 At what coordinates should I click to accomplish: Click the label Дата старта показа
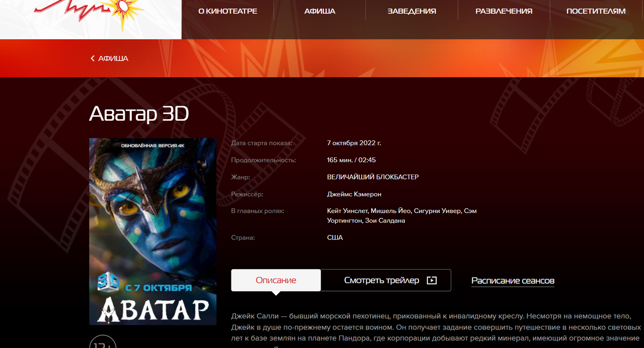tap(262, 143)
